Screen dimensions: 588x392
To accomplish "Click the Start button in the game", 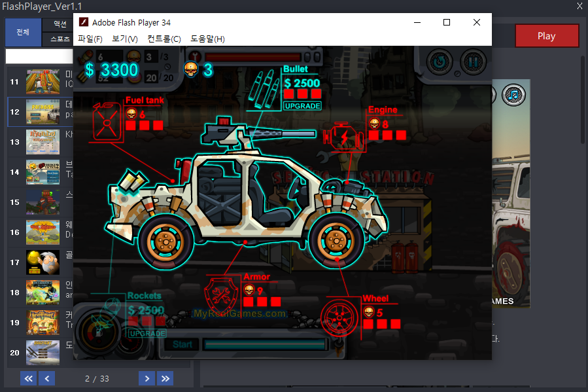I will [x=182, y=344].
